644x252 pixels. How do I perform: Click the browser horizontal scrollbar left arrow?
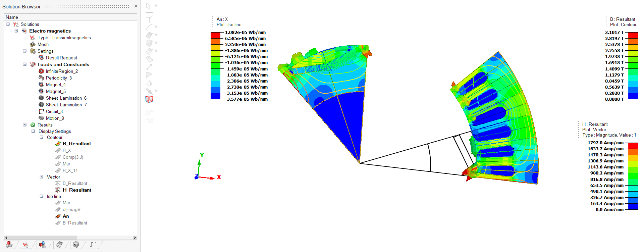(6, 238)
